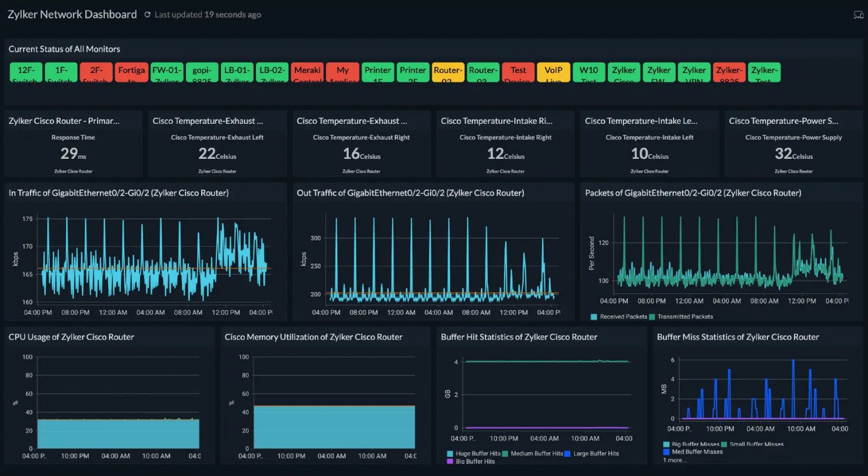Switch to the Buffer Miss Statistics panel
The height and width of the screenshot is (476, 868).
coord(737,337)
